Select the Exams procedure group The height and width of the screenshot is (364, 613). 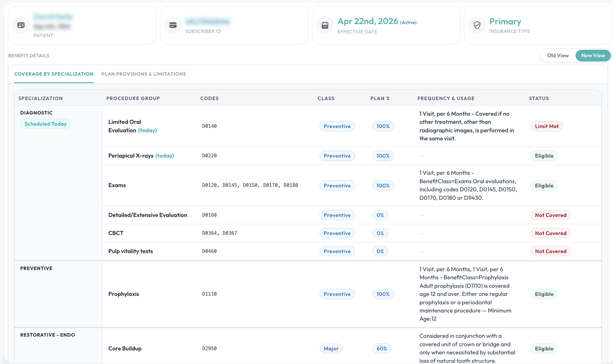(117, 185)
